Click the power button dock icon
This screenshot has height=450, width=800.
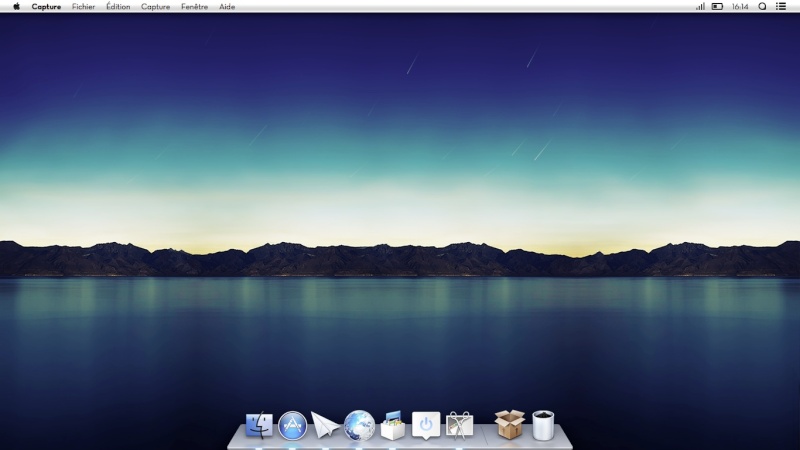426,425
